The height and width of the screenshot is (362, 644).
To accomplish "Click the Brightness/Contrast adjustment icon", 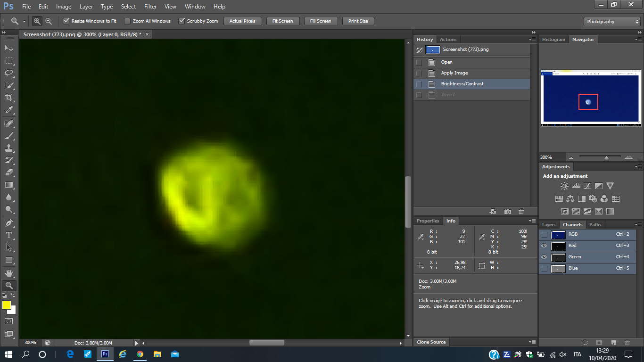I will tap(564, 186).
